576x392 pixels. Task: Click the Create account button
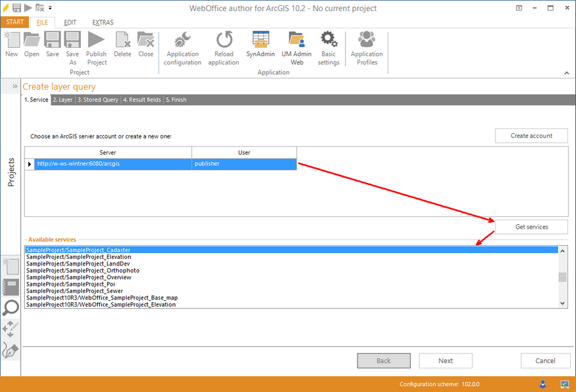(531, 135)
